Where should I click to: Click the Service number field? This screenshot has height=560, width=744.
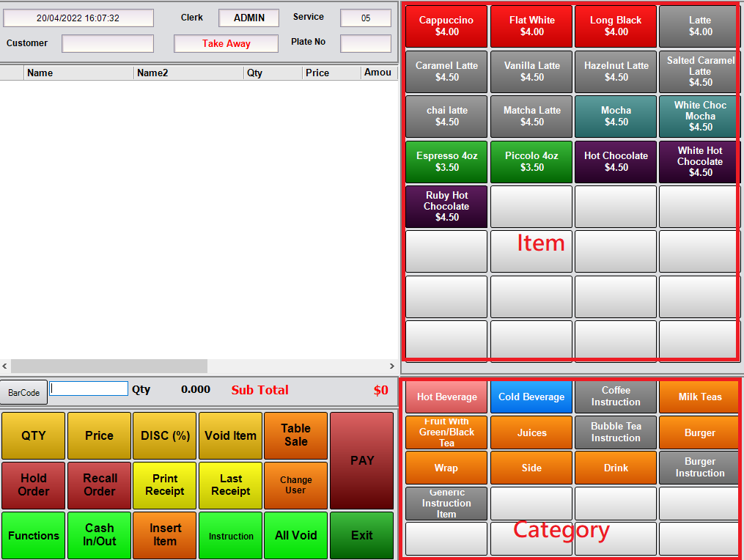[x=365, y=18]
